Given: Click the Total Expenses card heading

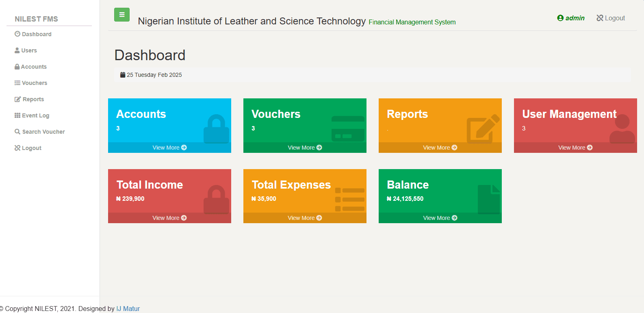Looking at the screenshot, I should tap(291, 185).
